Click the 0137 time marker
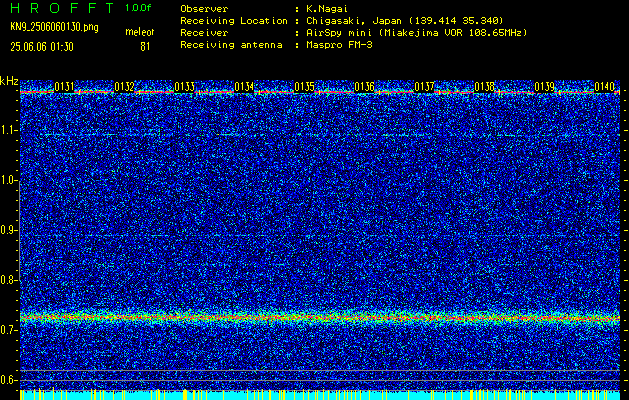This screenshot has height=400, width=629. 424,87
